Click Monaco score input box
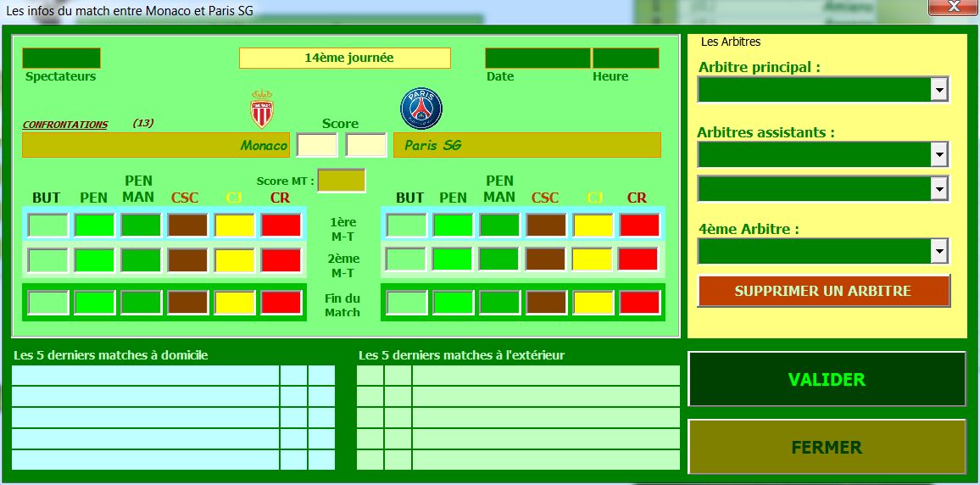The width and height of the screenshot is (980, 485). [317, 145]
